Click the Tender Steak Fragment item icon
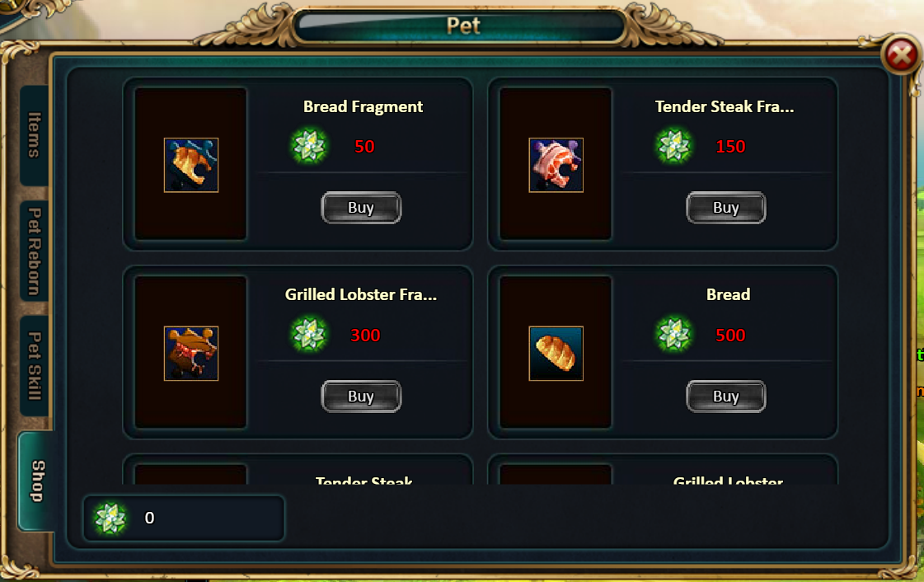 [x=556, y=165]
